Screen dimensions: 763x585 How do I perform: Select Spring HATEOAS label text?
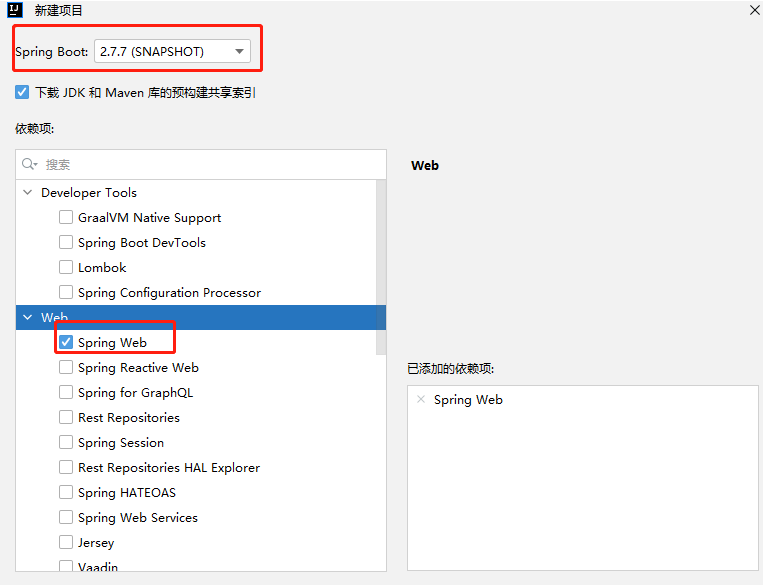(x=127, y=493)
